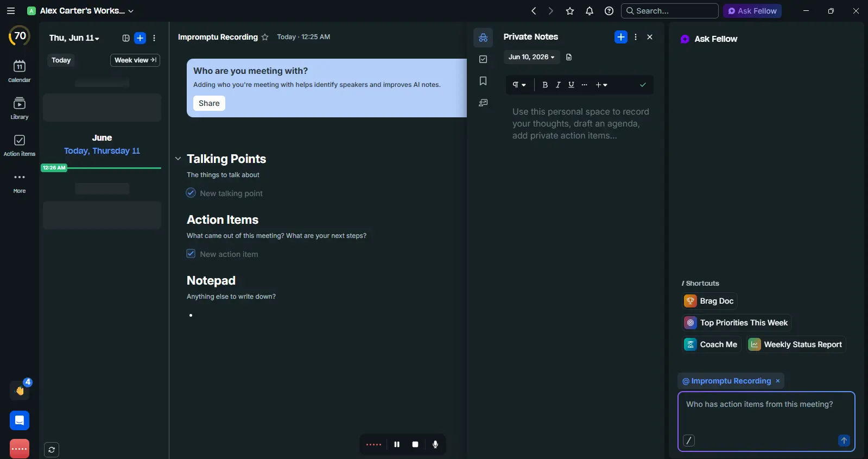Open the hamburger main menu
The width and height of the screenshot is (868, 459).
point(10,11)
